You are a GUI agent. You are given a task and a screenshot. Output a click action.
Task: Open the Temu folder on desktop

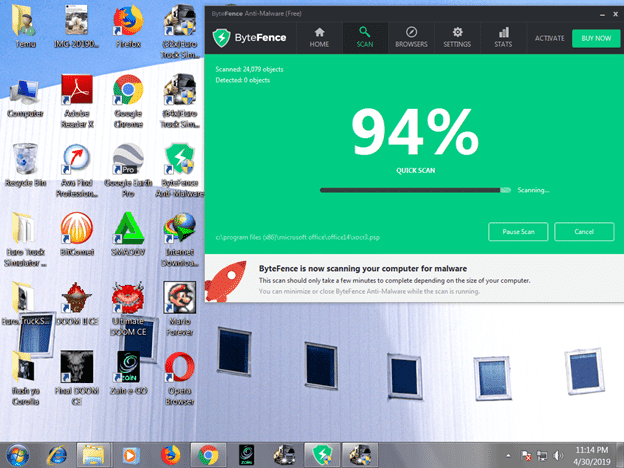25,26
